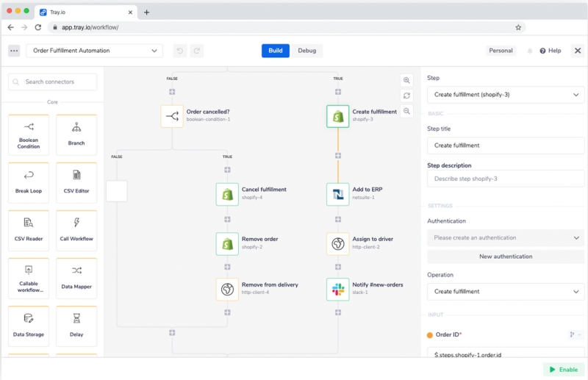Reload the browser page

[x=38, y=27]
